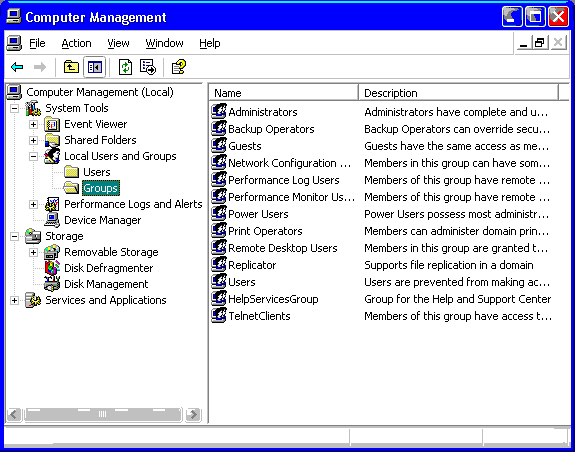Open Device Manager in the tree

tap(102, 220)
